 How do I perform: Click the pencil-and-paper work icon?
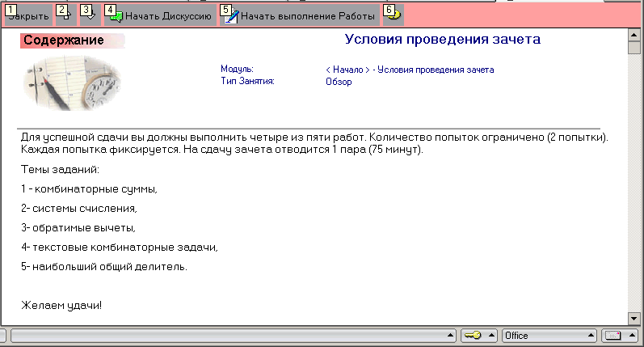[231, 16]
